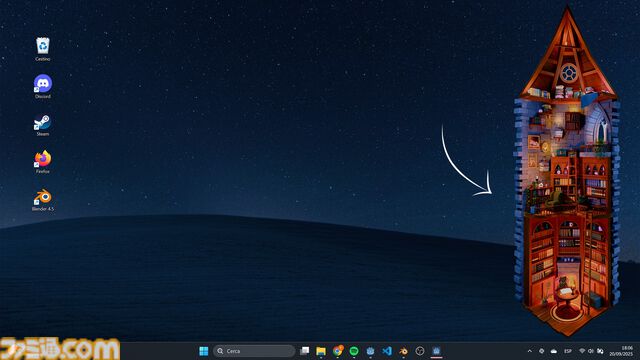Open the Cestino recycle bin desktop icon

(x=43, y=49)
